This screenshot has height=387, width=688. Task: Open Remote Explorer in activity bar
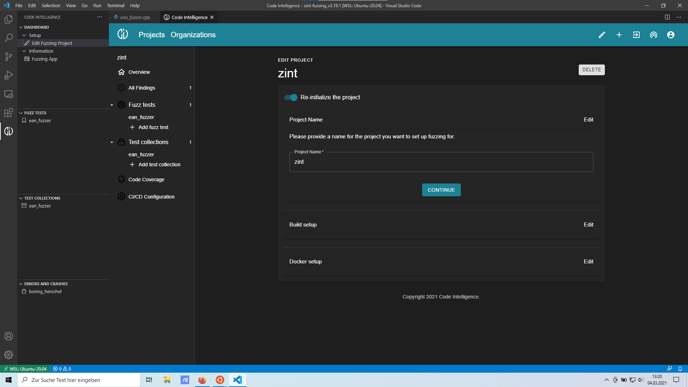coord(8,94)
